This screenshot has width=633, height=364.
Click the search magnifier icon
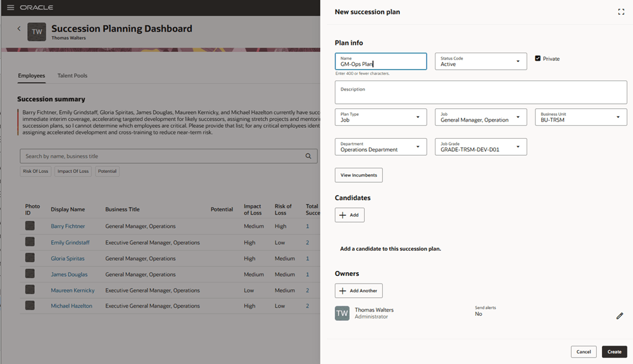[x=308, y=156]
